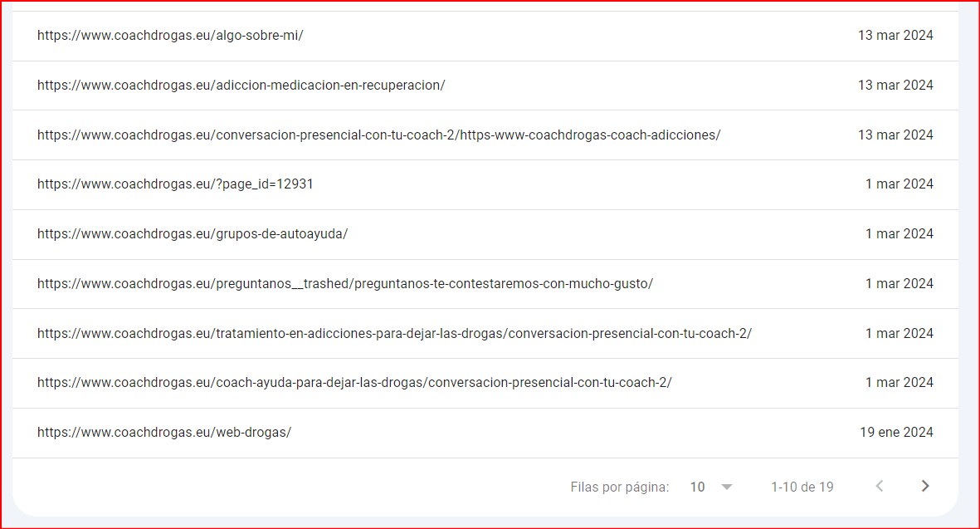Screen dimensions: 980x529
Task: Click the previous page arrow
Action: point(880,486)
